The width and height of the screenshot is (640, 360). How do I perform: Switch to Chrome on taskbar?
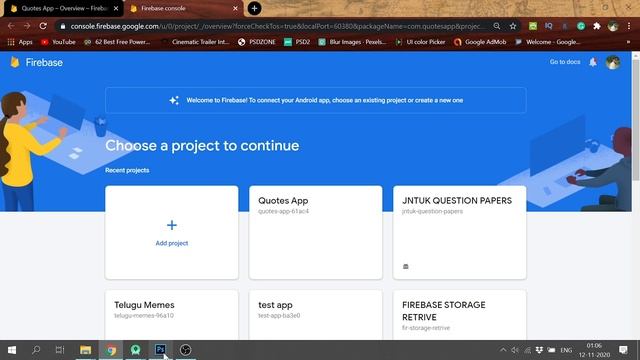(x=111, y=350)
